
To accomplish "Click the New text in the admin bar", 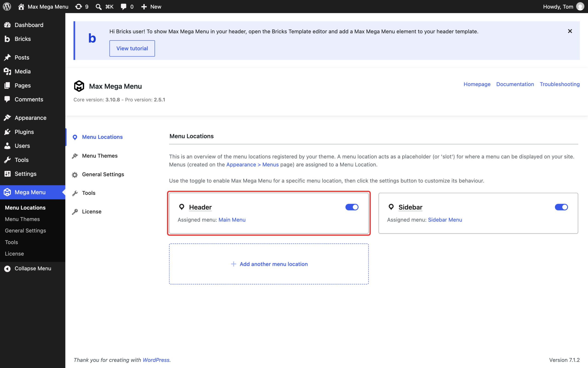I will tap(156, 7).
